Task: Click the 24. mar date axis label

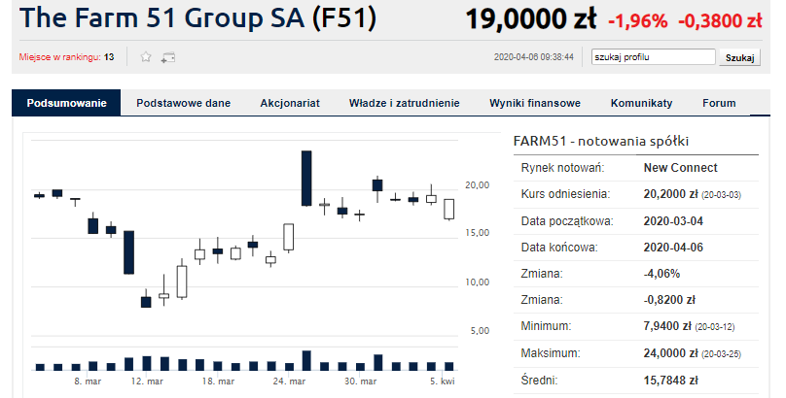Action: click(289, 381)
